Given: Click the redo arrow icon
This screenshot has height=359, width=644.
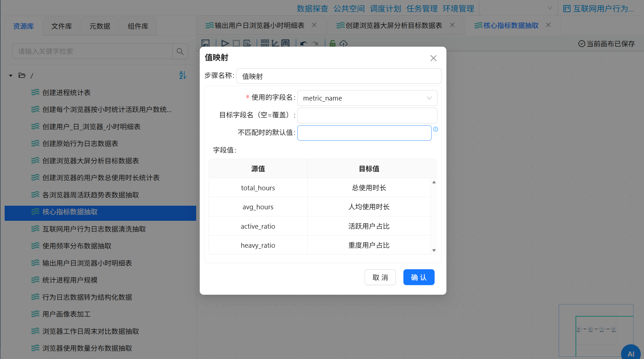Looking at the screenshot, I should tap(315, 43).
